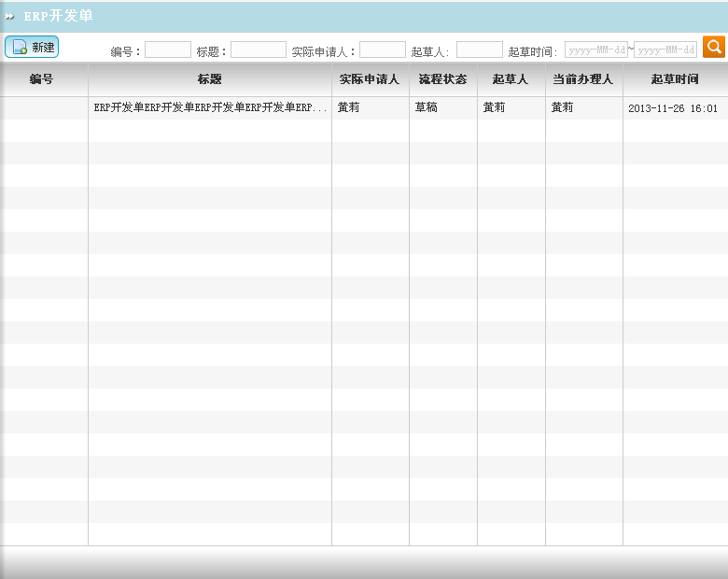Select the 2013-11-26 16:01 timestamp cell
This screenshot has height=579, width=728.
(672, 108)
